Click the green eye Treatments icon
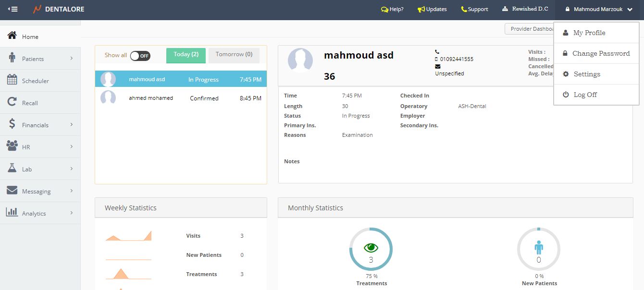Screen dimensions: 644x290 click(371, 248)
